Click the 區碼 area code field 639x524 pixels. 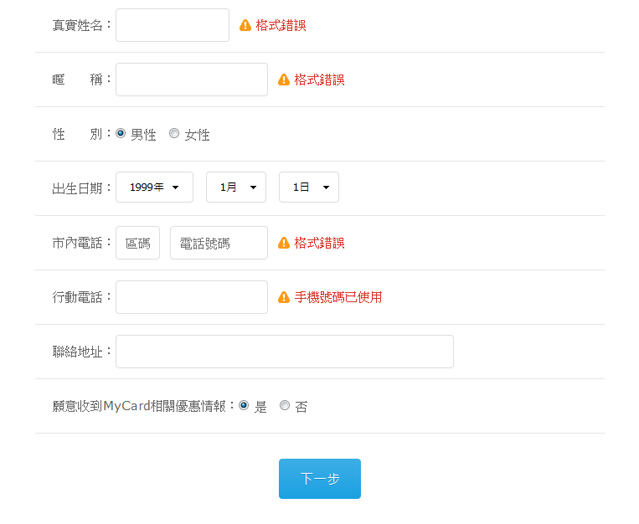click(138, 243)
